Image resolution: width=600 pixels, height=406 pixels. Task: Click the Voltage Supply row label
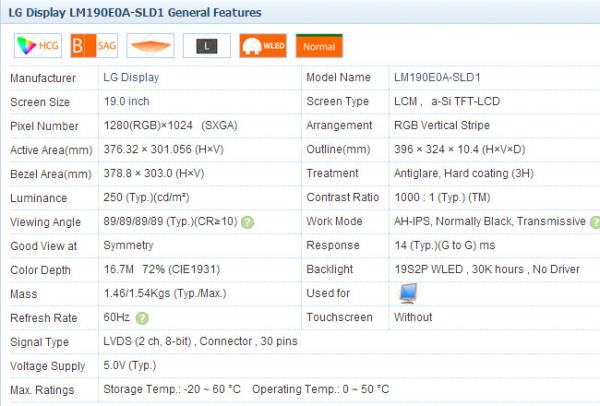(x=47, y=366)
